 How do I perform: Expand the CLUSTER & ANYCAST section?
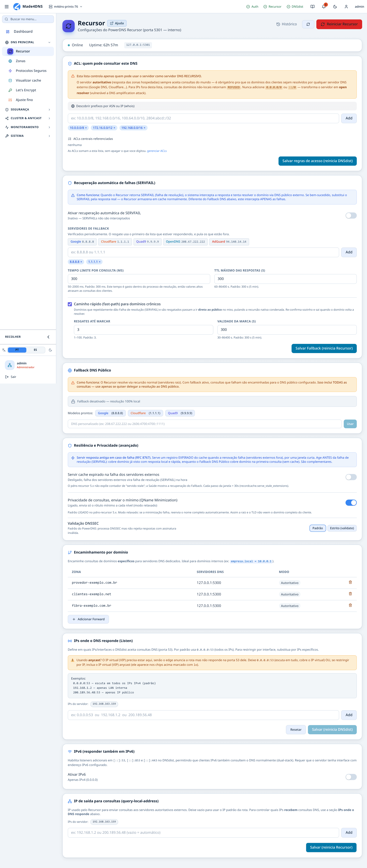28,118
